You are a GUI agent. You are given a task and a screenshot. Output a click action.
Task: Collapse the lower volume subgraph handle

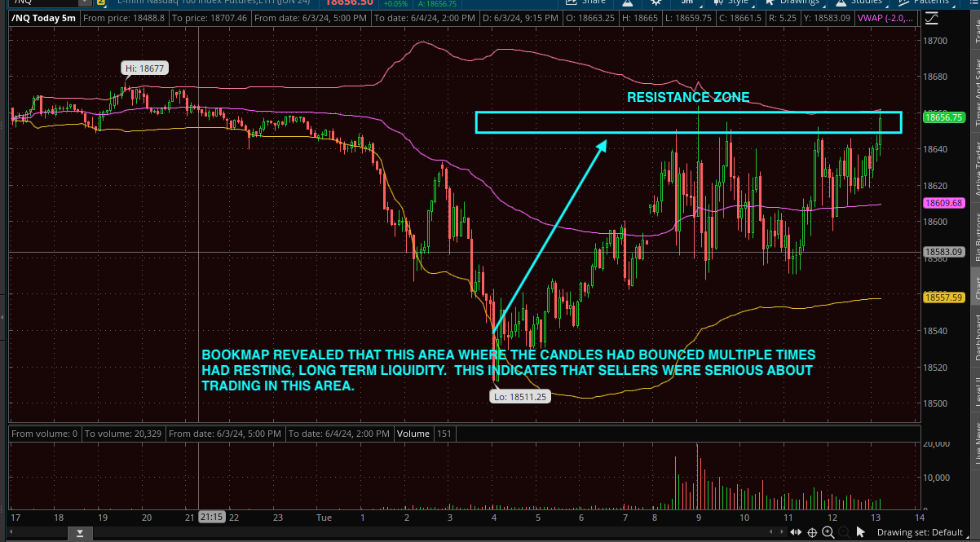(80, 533)
